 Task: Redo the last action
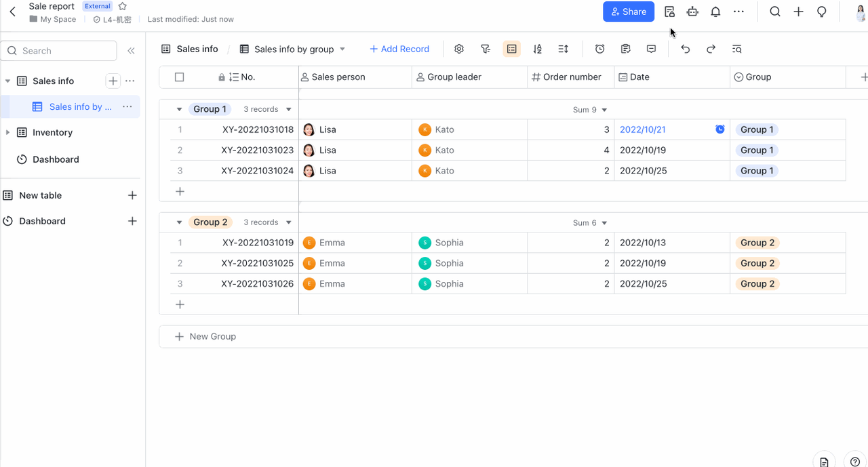(711, 49)
